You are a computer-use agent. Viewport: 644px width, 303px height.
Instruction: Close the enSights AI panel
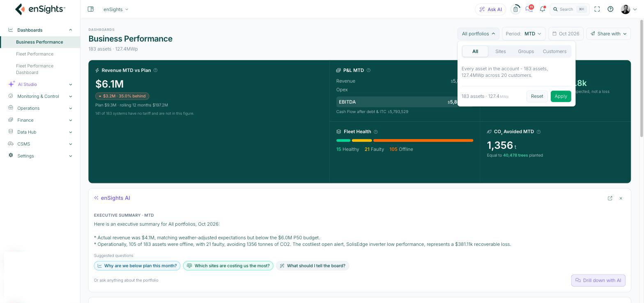[x=621, y=198]
